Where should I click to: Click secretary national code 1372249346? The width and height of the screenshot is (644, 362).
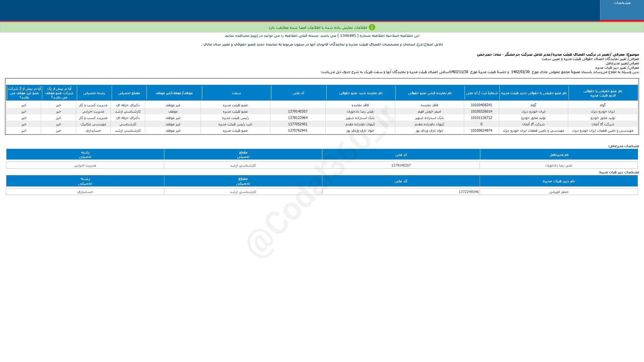[x=469, y=192]
